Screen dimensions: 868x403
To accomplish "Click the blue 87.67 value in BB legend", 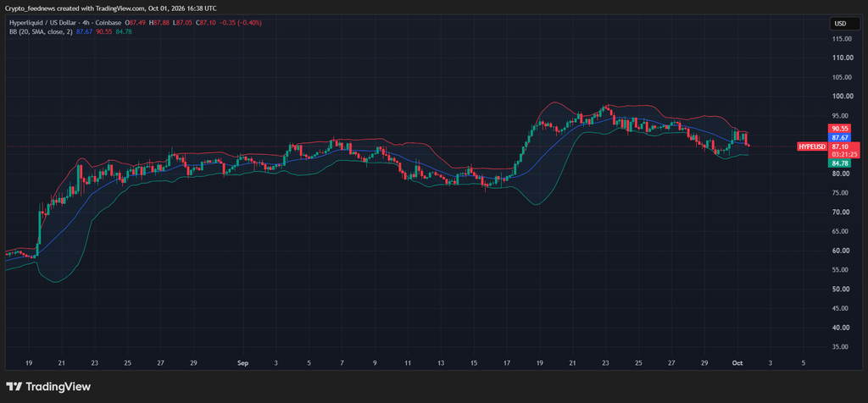I will click(84, 32).
